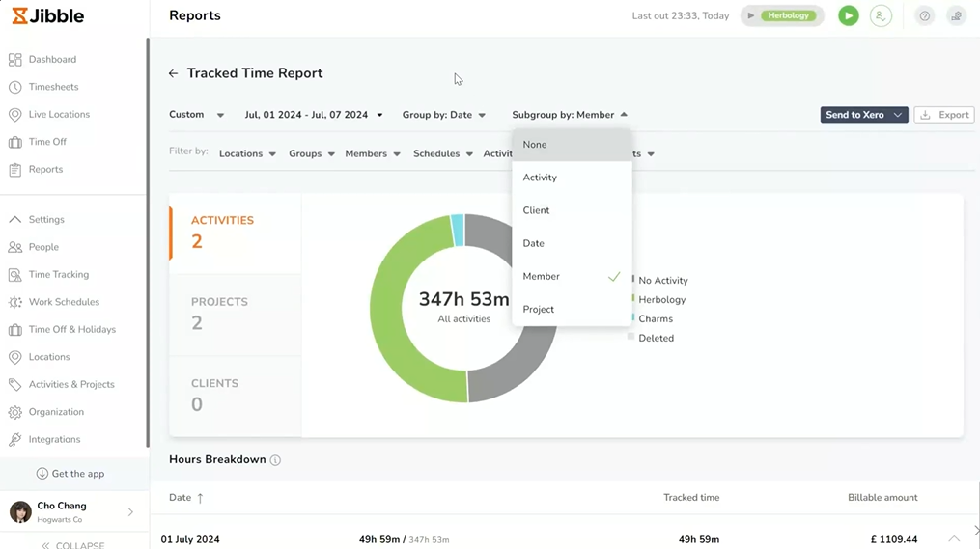Viewport: 980px width, 549px height.
Task: Click Cho Chang's profile avatar
Action: tap(20, 511)
